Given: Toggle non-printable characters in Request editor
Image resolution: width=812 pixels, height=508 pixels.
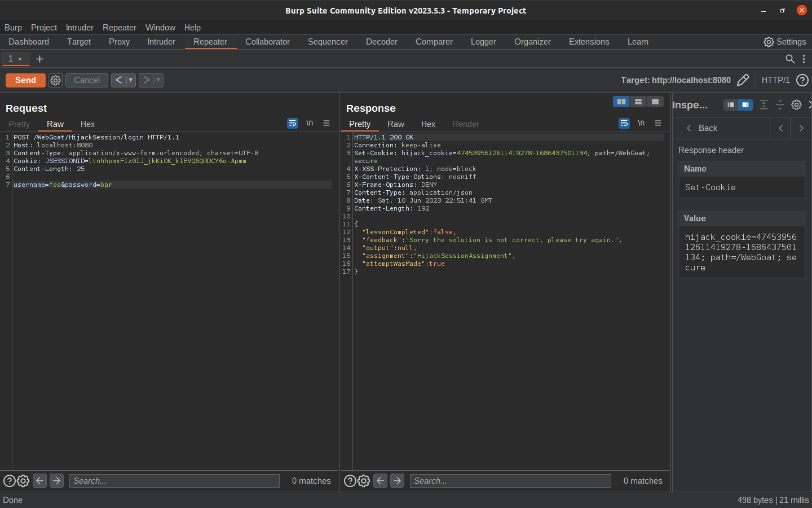Looking at the screenshot, I should (x=310, y=123).
